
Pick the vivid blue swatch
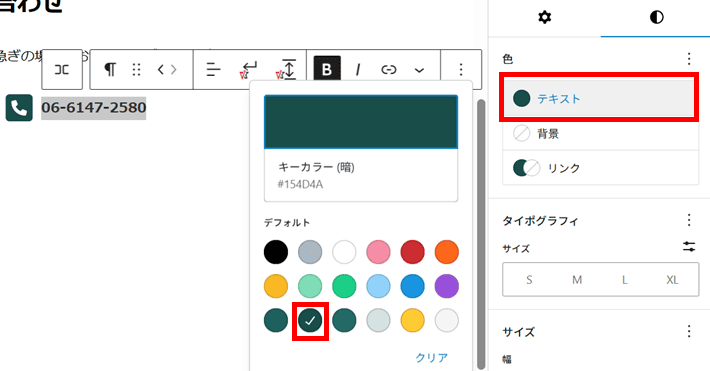click(413, 286)
